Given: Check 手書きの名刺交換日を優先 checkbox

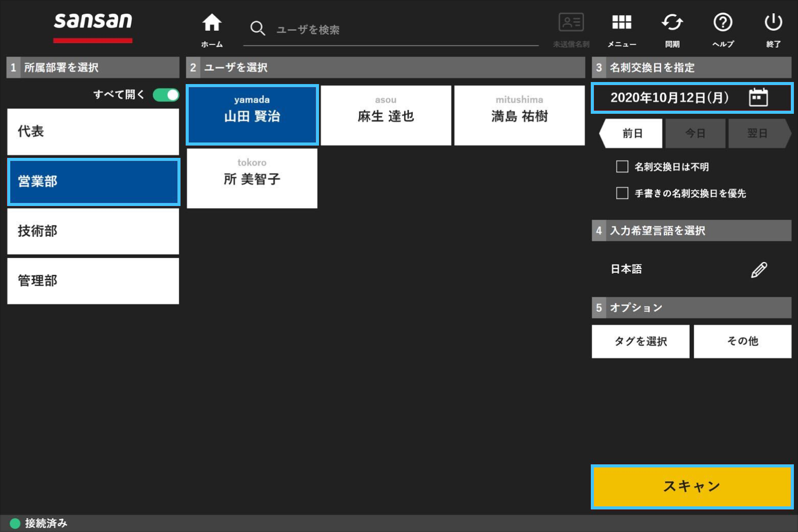Looking at the screenshot, I should 622,193.
